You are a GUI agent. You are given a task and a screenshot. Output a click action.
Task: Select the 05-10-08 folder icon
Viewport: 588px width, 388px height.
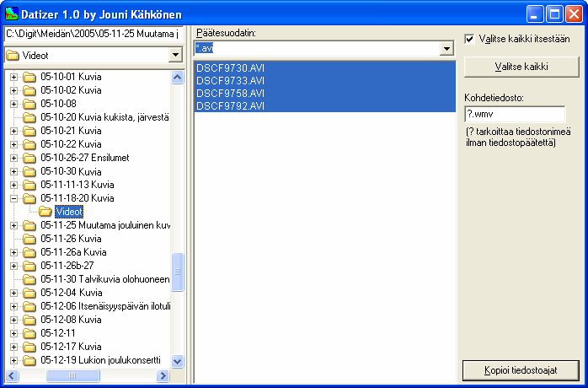click(x=29, y=104)
